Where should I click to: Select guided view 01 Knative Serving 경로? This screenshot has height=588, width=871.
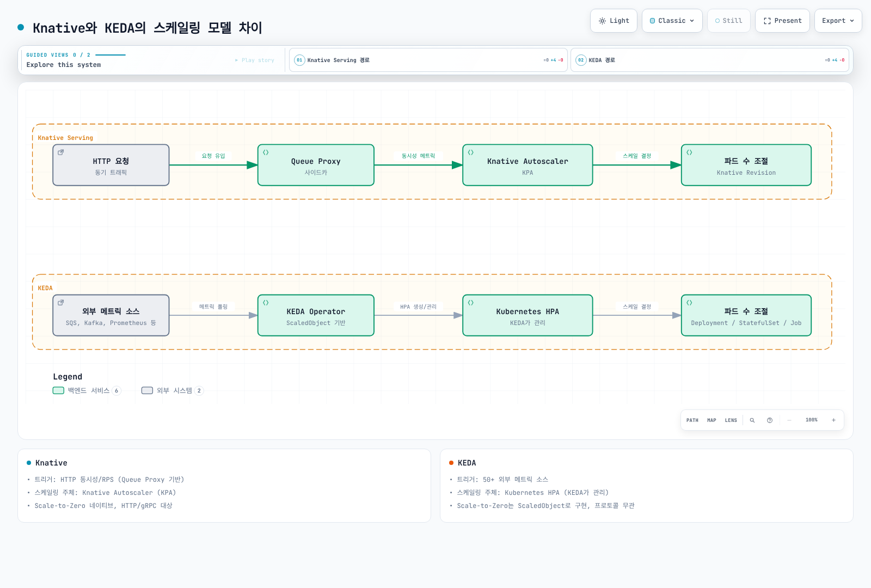tap(428, 60)
